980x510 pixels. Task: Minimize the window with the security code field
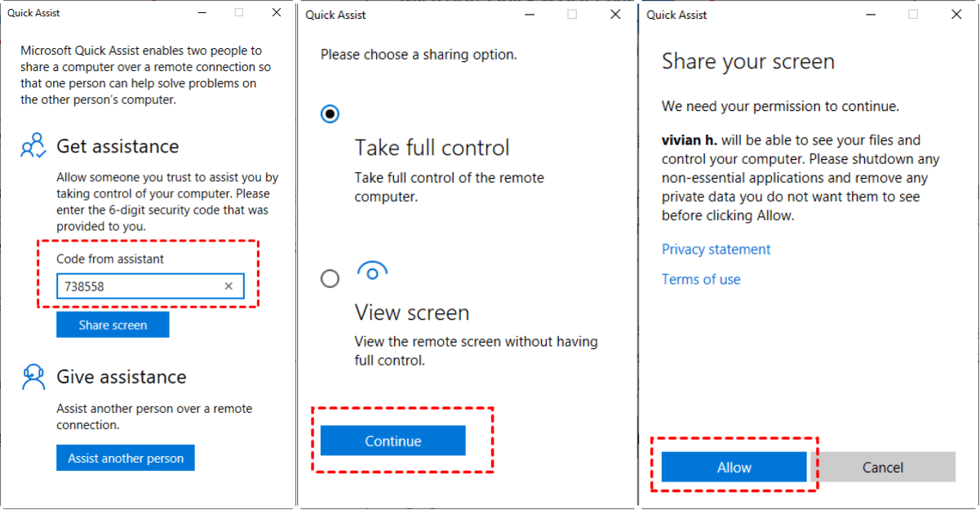[x=200, y=13]
